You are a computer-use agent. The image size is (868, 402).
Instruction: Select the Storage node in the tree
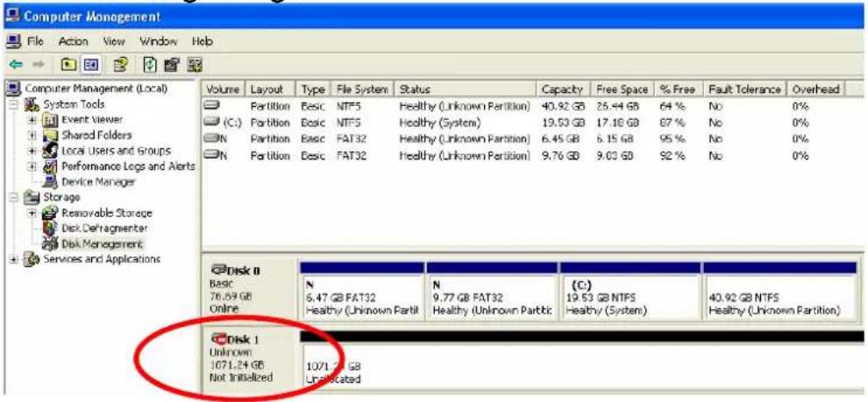61,197
